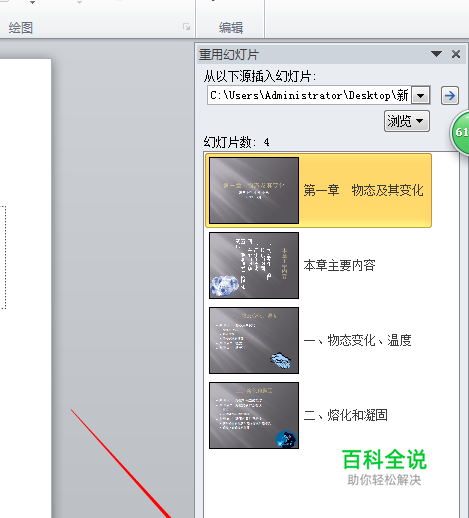
Task: Click the 幻灯片数: 4 count label
Action: pos(236,143)
